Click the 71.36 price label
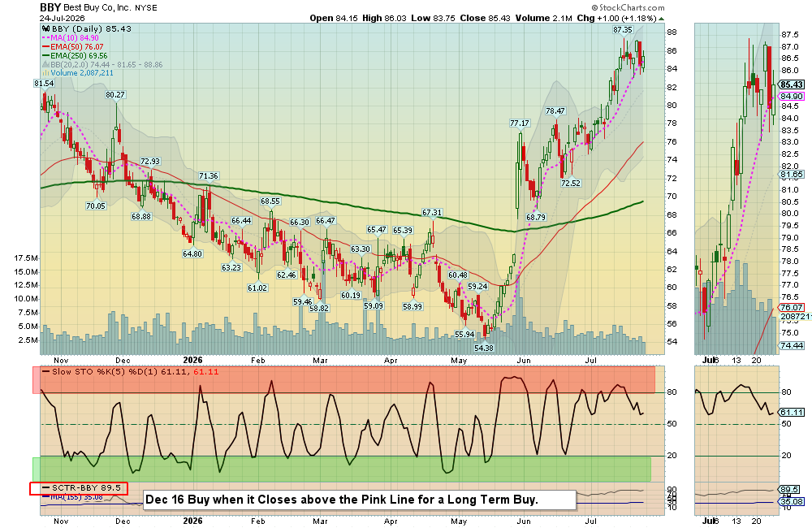The width and height of the screenshot is (812, 528). point(209,176)
